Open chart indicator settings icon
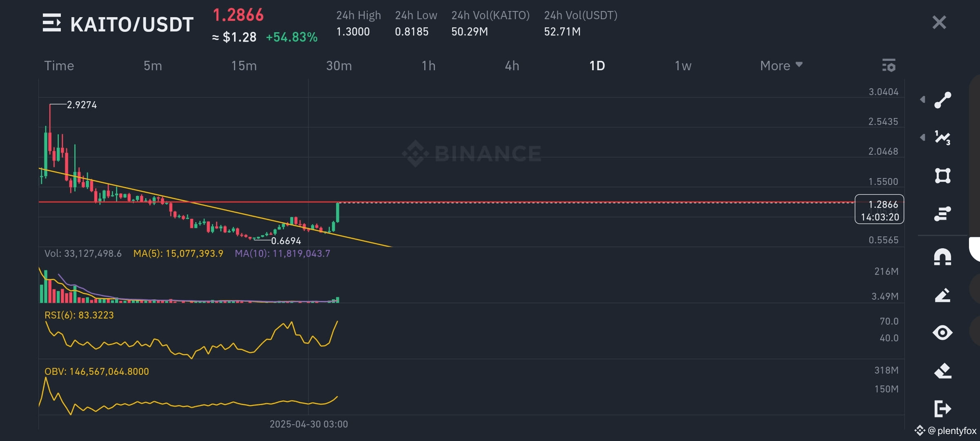 coord(889,66)
